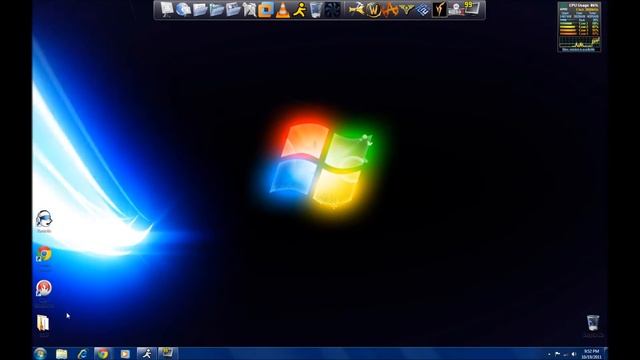Click the dark fan icon in dock
This screenshot has width=640, height=360.
coord(332,9)
